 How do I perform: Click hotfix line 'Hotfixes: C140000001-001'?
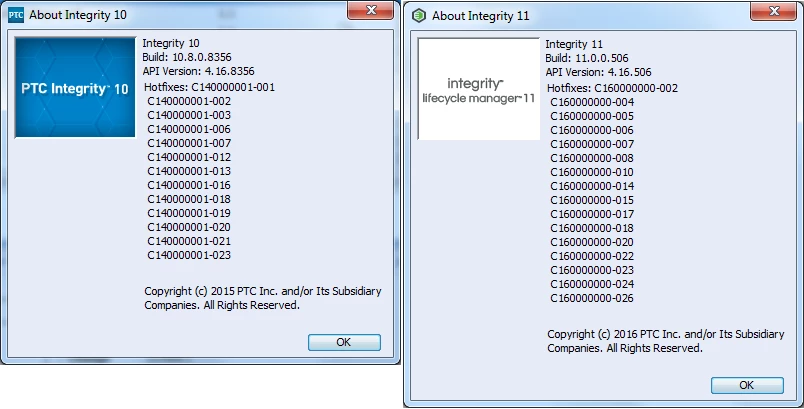click(209, 87)
